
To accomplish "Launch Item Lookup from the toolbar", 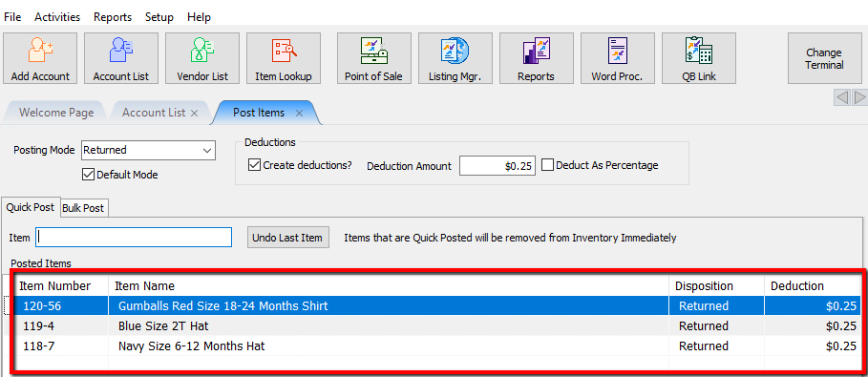I will click(x=284, y=58).
